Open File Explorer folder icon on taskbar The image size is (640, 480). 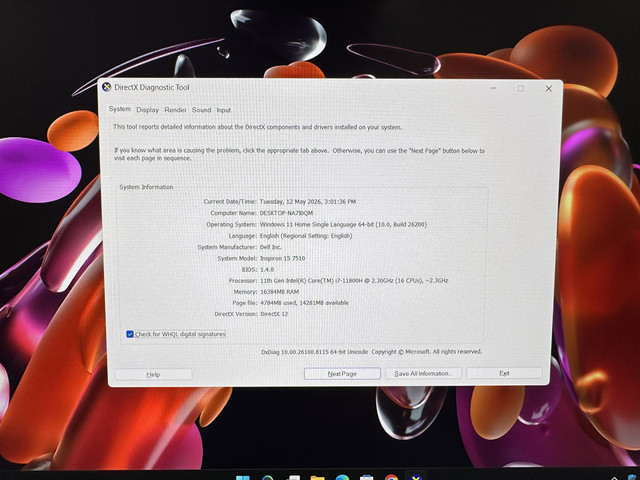point(317,477)
